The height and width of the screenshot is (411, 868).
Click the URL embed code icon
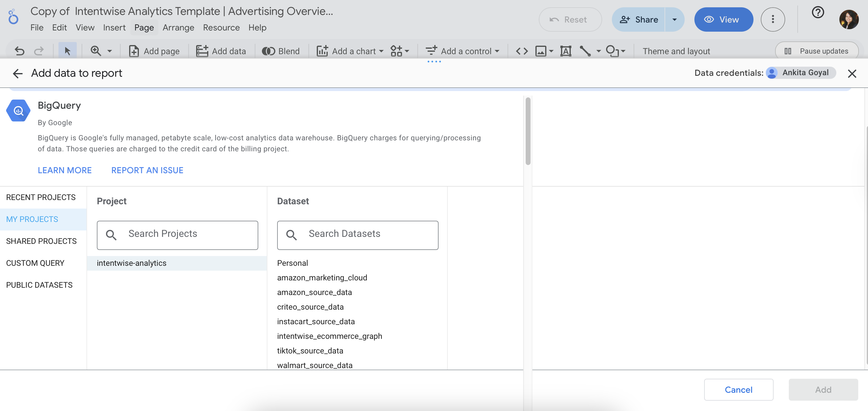pos(522,51)
